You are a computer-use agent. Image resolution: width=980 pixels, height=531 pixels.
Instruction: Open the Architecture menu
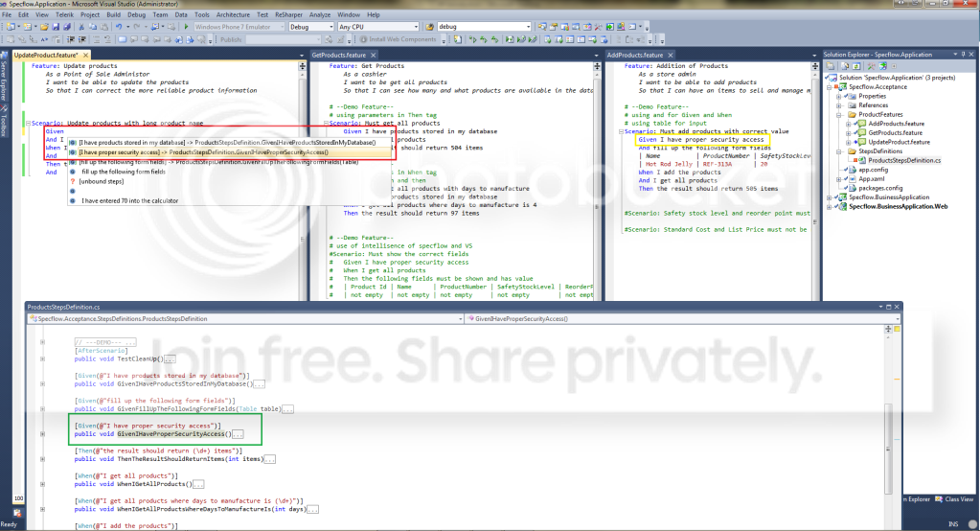233,14
